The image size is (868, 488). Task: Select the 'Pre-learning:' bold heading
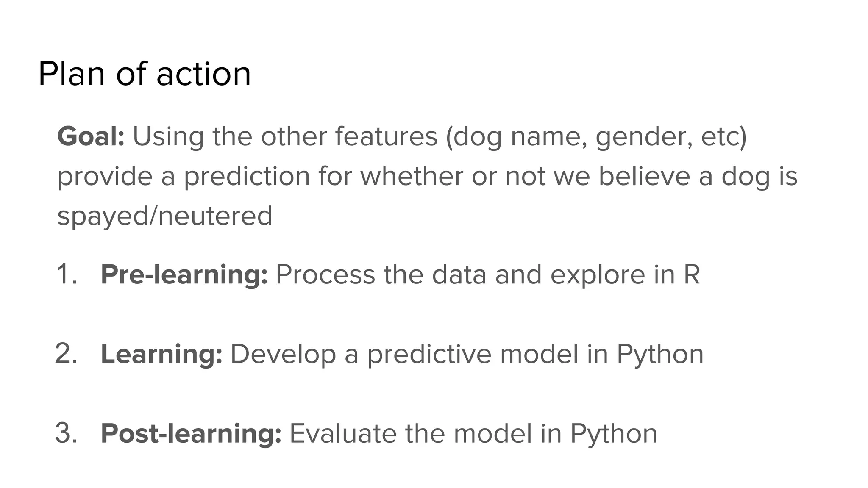click(x=184, y=274)
